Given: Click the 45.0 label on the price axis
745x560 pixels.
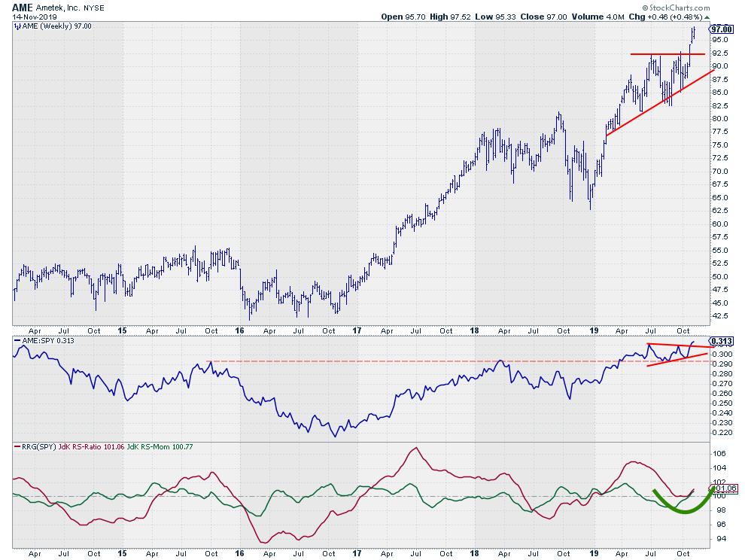Looking at the screenshot, I should pyautogui.click(x=719, y=303).
